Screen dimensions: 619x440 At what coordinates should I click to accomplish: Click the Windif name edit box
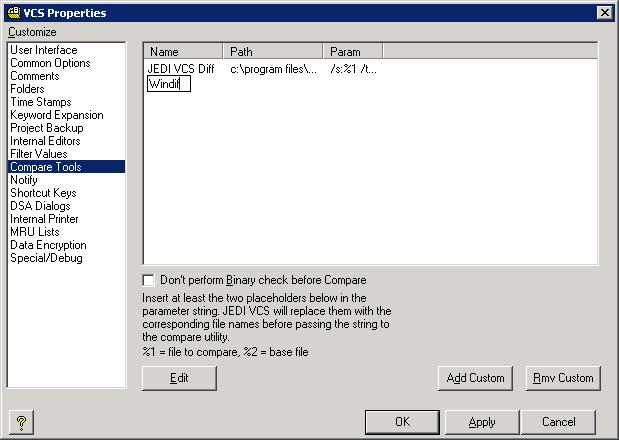click(x=169, y=84)
